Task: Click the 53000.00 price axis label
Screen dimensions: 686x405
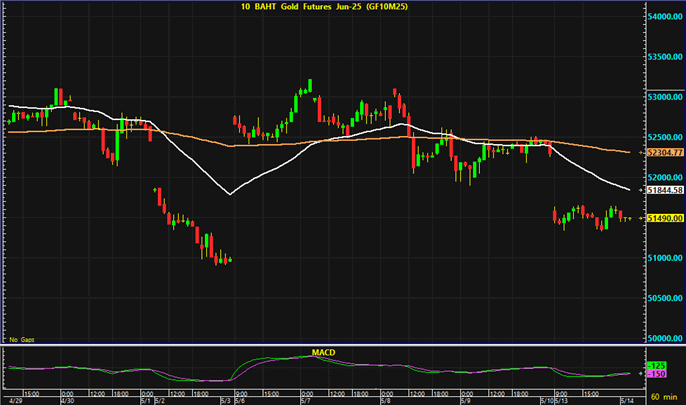Action: [661, 97]
